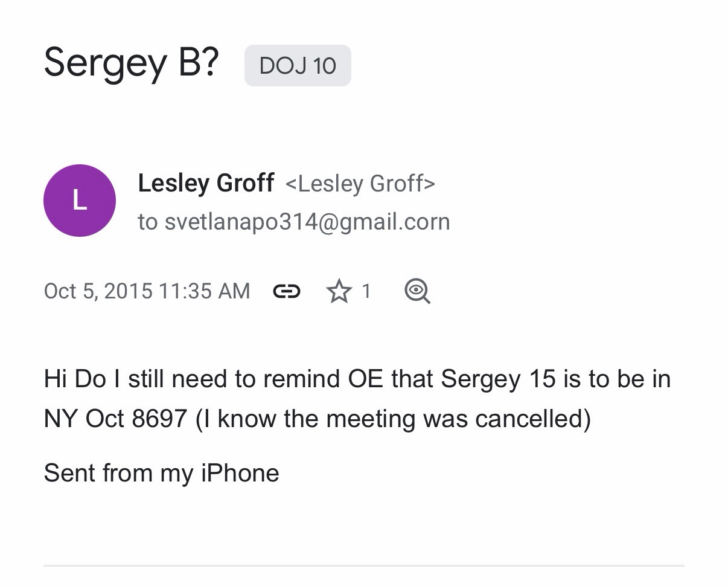This screenshot has width=728, height=586.
Task: Open the DOJ 10 label badge
Action: pos(298,65)
